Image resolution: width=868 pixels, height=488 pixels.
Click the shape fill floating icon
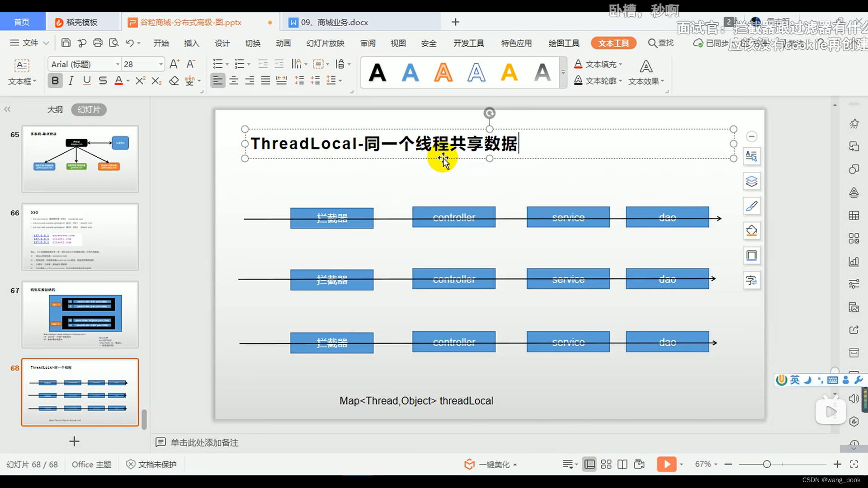point(751,231)
